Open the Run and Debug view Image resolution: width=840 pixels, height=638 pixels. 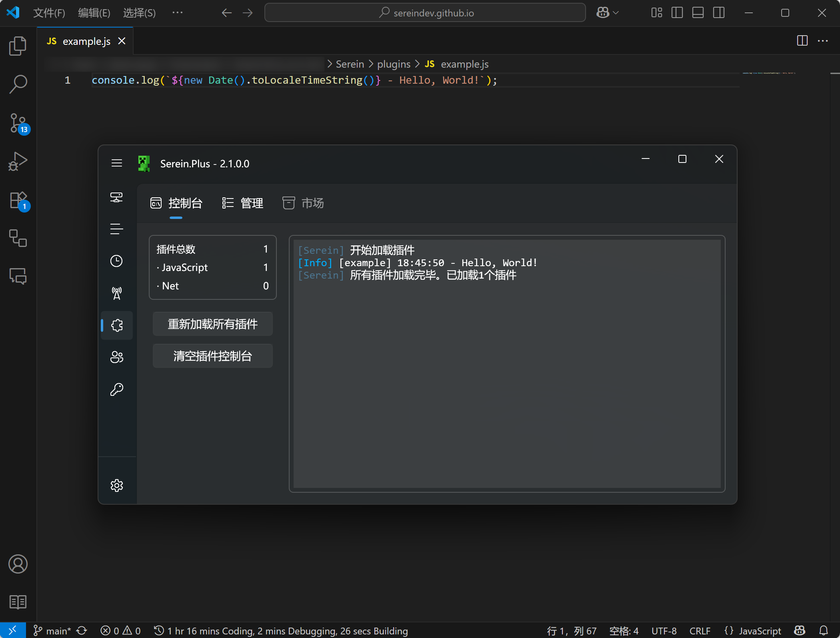pyautogui.click(x=18, y=161)
